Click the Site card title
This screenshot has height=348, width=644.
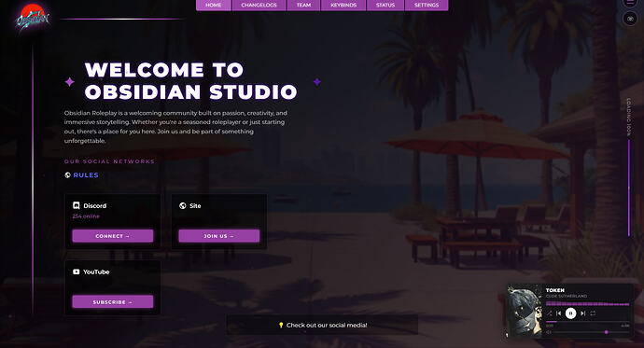click(195, 205)
